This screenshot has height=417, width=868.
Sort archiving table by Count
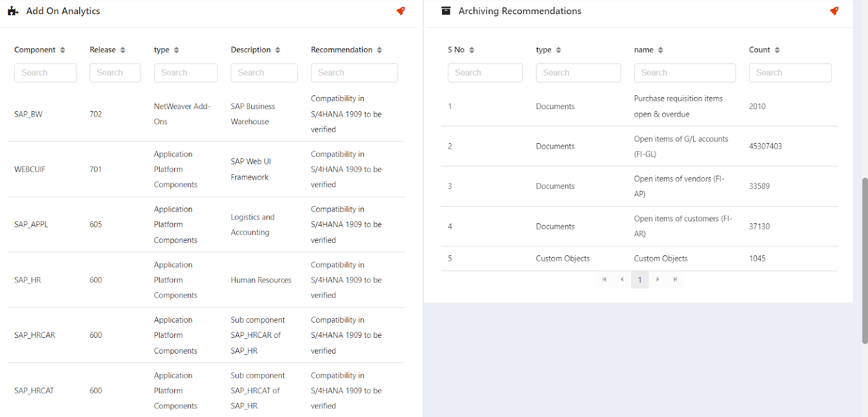tap(777, 50)
